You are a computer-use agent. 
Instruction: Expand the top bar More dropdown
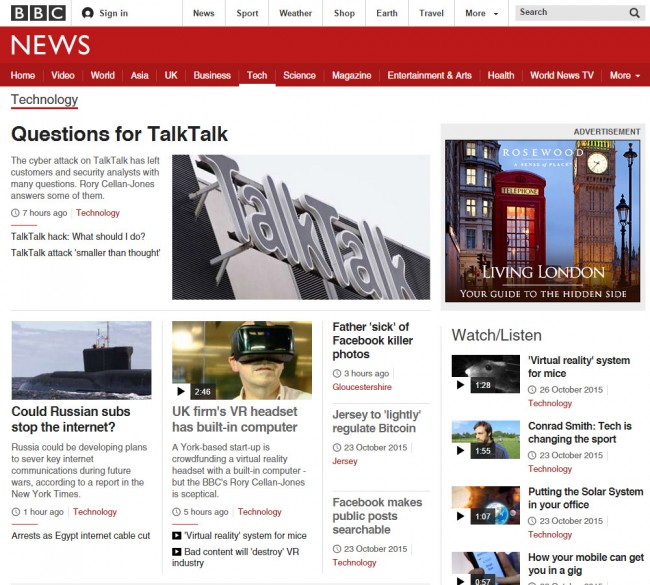[481, 13]
